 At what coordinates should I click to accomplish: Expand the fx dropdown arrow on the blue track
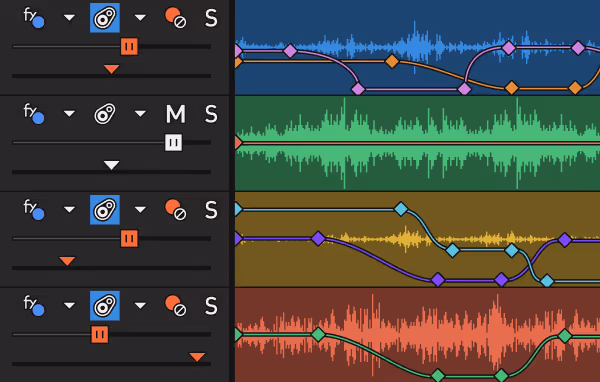click(69, 18)
